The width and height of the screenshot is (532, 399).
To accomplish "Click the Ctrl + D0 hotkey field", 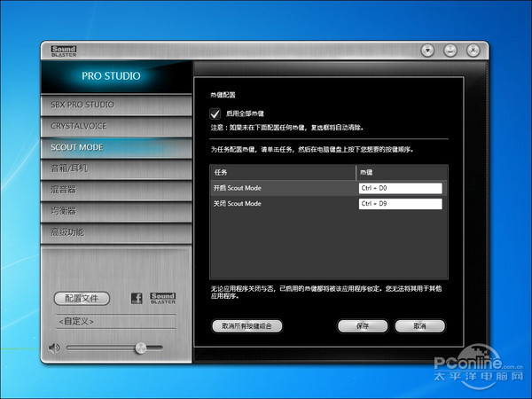I will [x=401, y=188].
